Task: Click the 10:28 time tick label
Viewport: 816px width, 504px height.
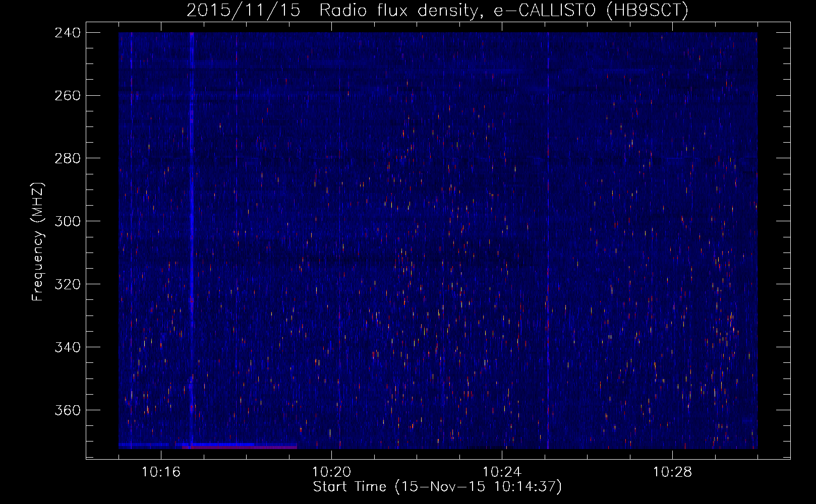Action: pyautogui.click(x=672, y=472)
